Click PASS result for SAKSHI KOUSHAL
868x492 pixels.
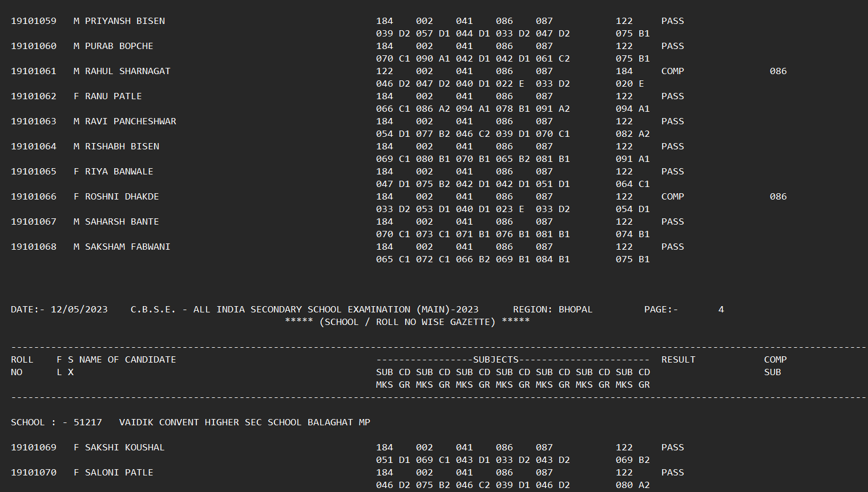click(673, 448)
